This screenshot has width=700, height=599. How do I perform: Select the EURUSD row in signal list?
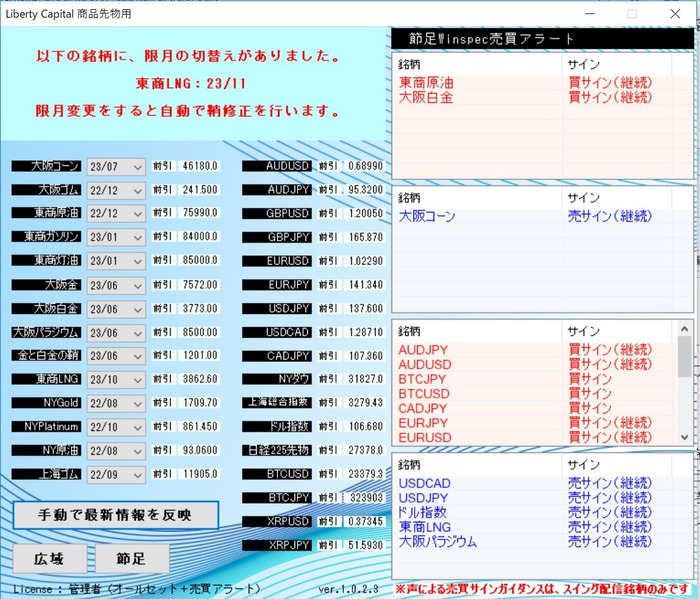[535, 437]
